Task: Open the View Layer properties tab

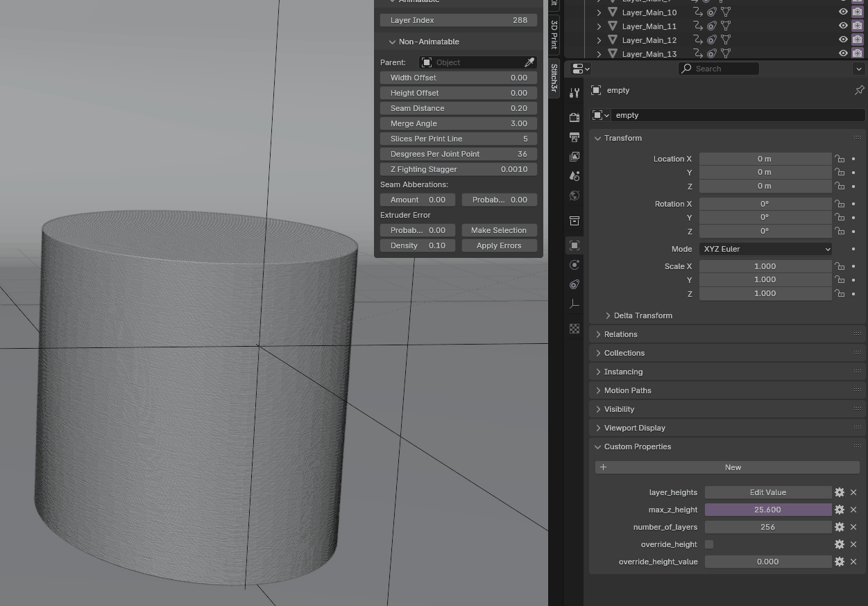Action: (575, 157)
